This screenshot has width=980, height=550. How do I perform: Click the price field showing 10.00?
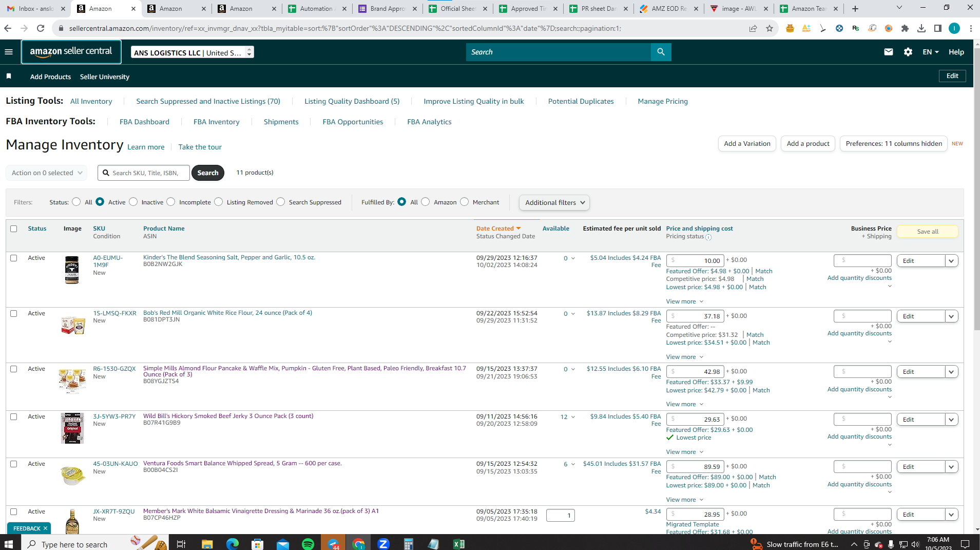(695, 261)
